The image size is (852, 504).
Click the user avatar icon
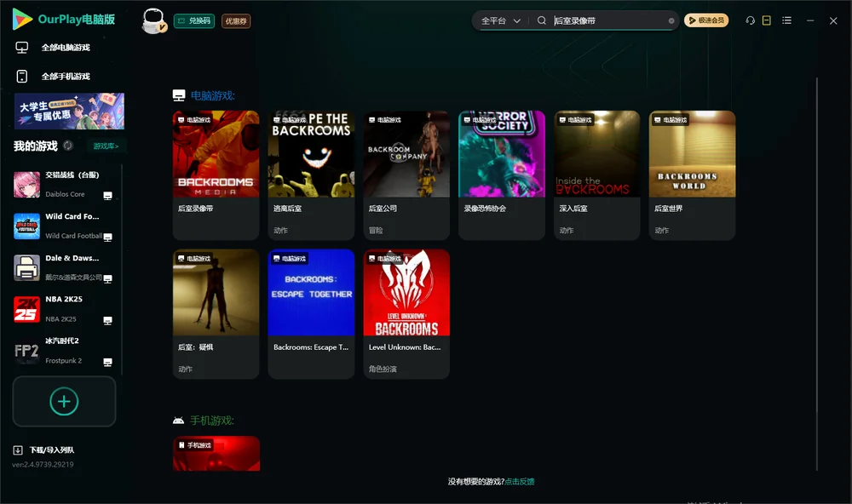153,21
